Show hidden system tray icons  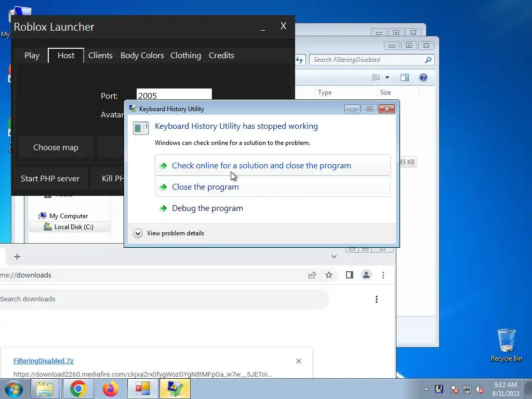pos(426,389)
